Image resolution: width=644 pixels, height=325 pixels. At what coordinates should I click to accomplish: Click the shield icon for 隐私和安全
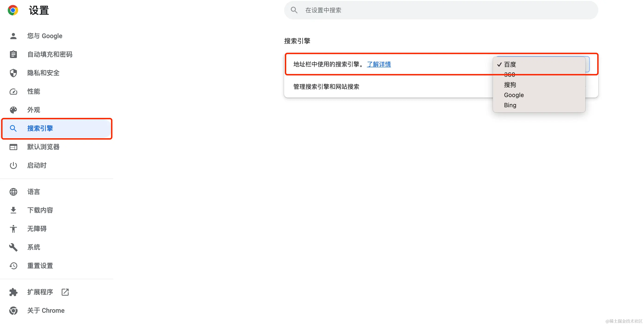click(13, 73)
